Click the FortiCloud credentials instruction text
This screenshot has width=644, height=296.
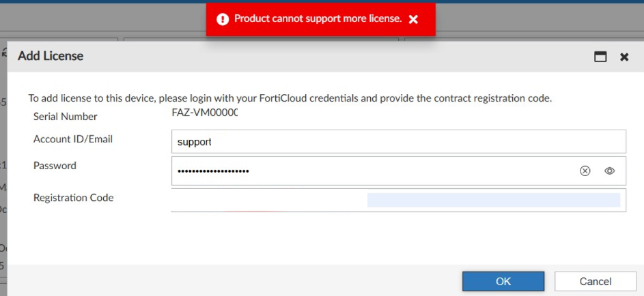[x=290, y=98]
